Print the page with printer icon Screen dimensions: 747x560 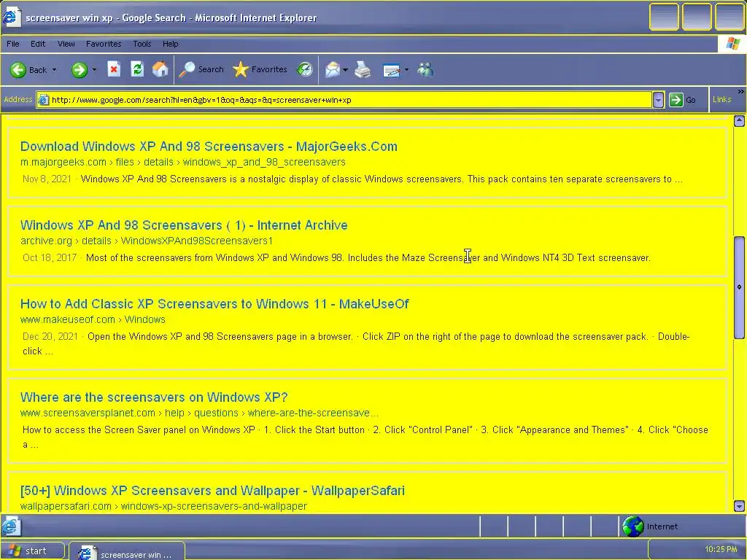pos(363,70)
